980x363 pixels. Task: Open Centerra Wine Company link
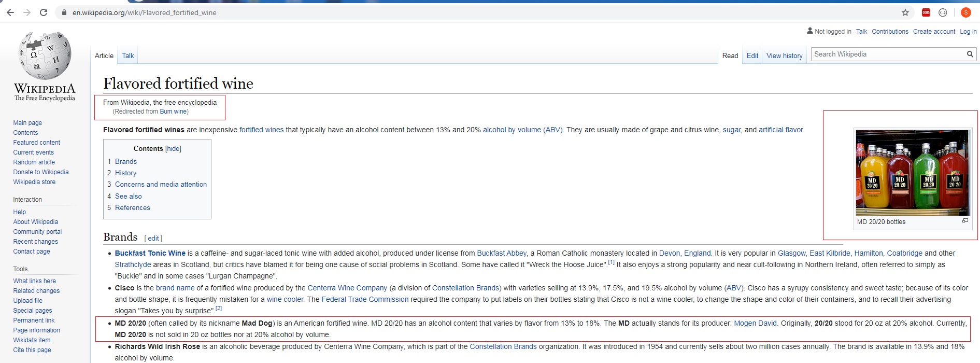347,288
